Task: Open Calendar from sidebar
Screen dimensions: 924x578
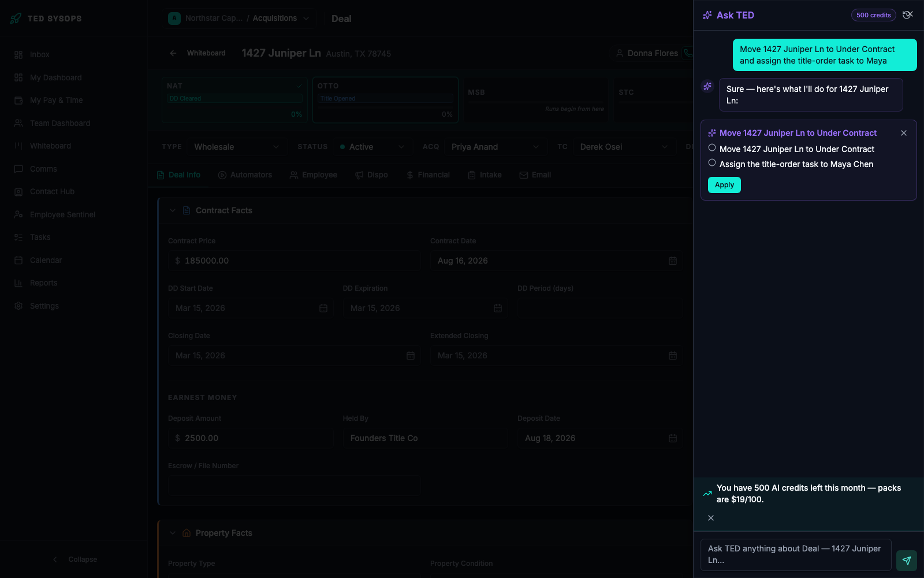Action: click(x=73, y=260)
